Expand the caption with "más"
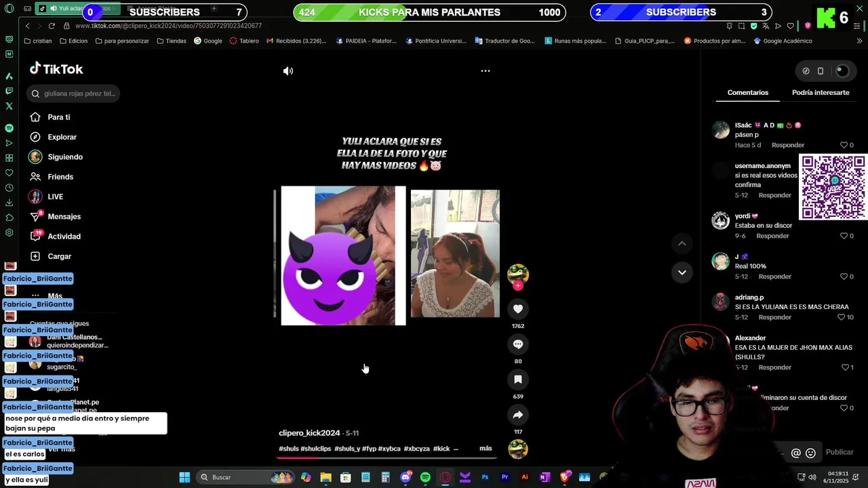The width and height of the screenshot is (868, 488). click(x=486, y=449)
